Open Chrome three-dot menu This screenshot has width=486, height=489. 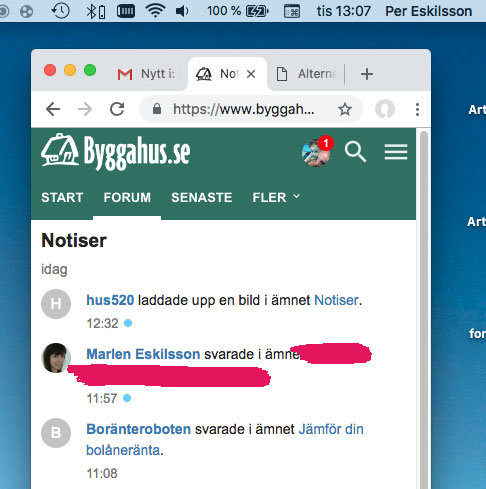pos(417,109)
